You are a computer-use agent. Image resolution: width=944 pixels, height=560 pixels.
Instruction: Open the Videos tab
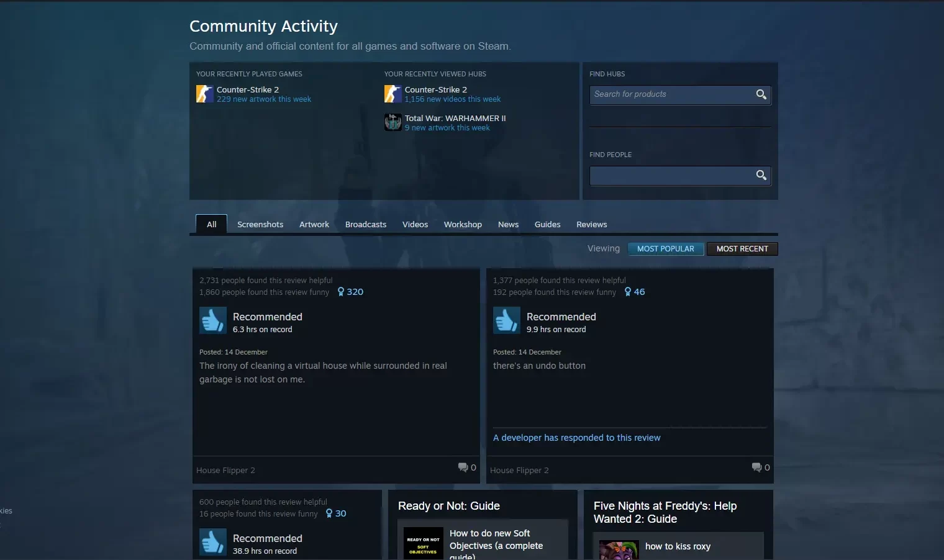(x=415, y=224)
